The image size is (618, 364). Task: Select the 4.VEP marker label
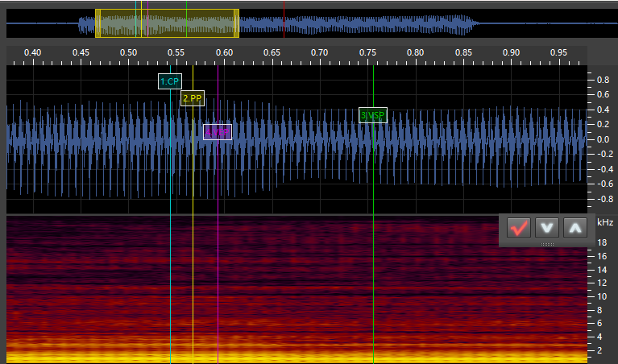[218, 132]
